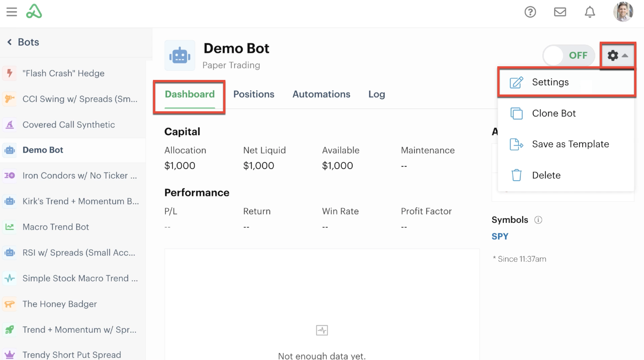Collapse the gear settings dropdown
The image size is (644, 360).
[617, 55]
